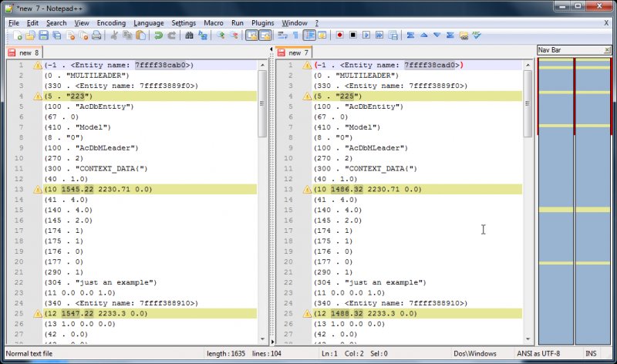Click the "1545.22" value in left pane
Viewport: 617px width, 364px height.
78,189
